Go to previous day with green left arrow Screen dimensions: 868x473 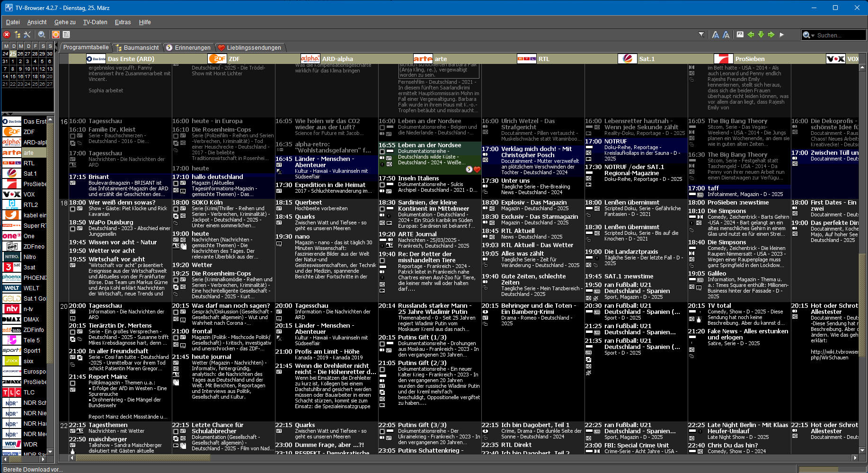pyautogui.click(x=751, y=35)
